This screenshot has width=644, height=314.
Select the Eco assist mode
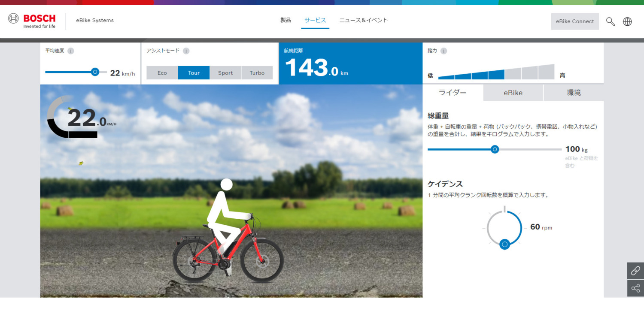click(162, 73)
